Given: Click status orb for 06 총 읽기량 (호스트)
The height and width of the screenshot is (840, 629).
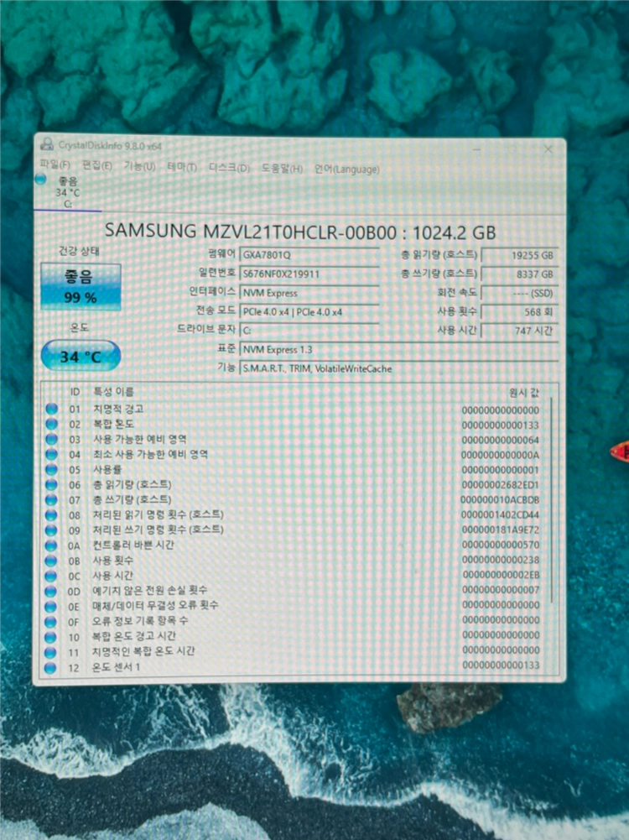Looking at the screenshot, I should 51,485.
